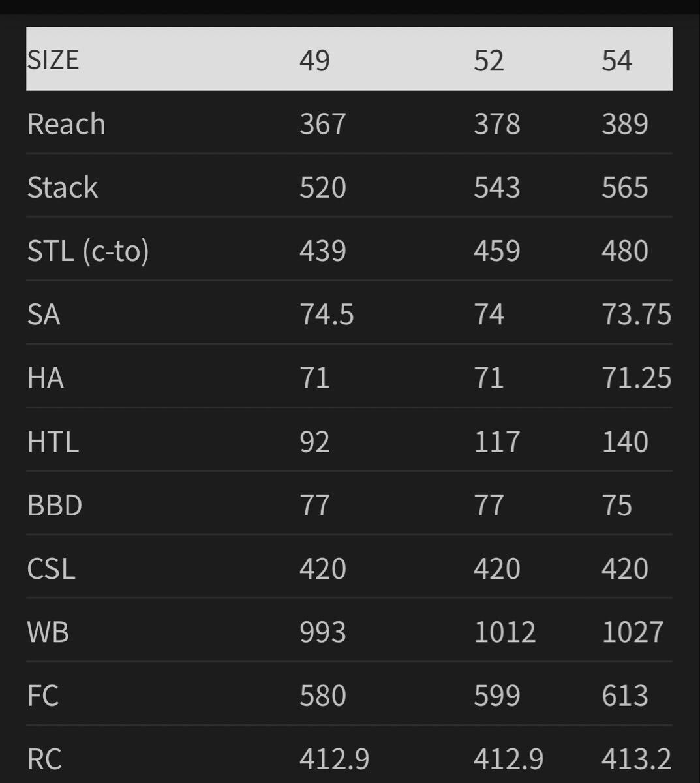This screenshot has width=700, height=783.
Task: Select wheelbase value 1012
Action: coord(504,632)
